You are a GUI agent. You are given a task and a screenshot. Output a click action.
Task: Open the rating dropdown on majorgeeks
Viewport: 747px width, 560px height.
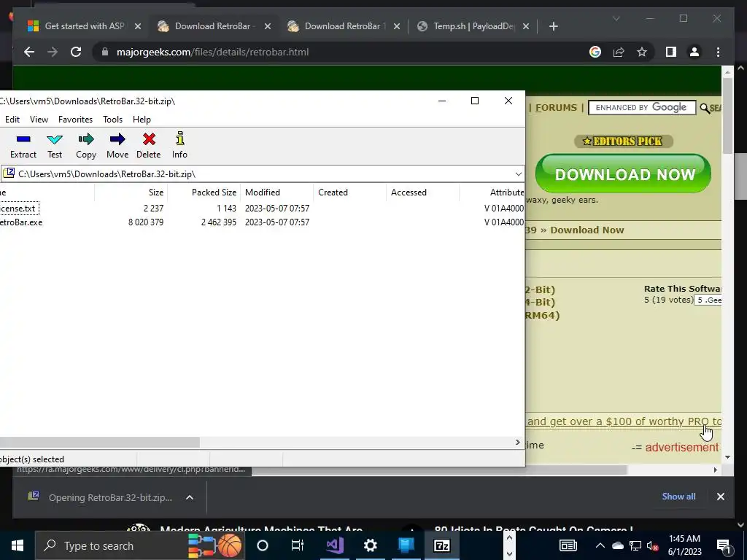click(x=708, y=300)
